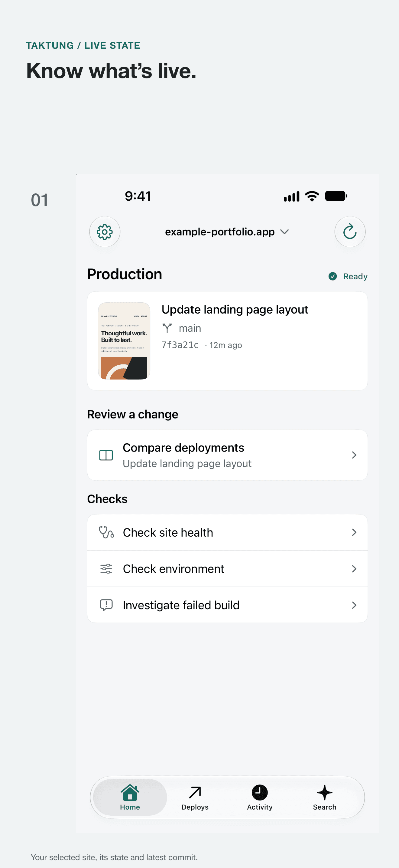
Task: Refresh with the circular arrow icon
Action: pos(350,232)
